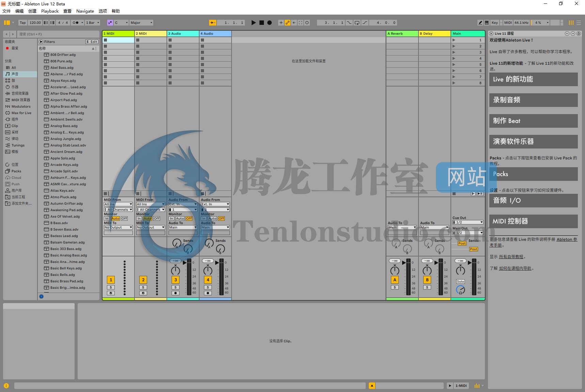The height and width of the screenshot is (392, 585).
Task: Toggle the Follow playback button
Action: 212,23
